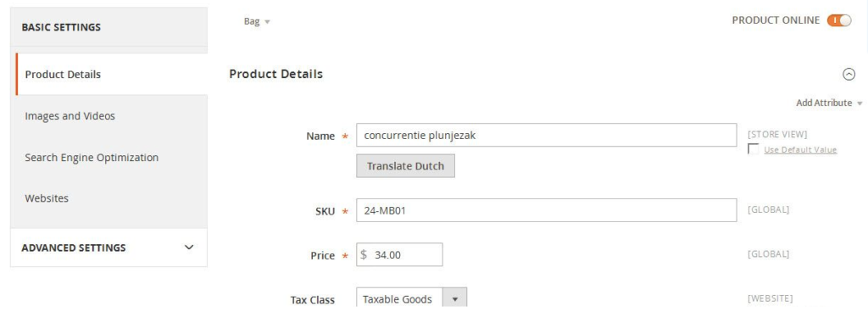The image size is (868, 323).
Task: Click the Add Attribute arrow icon
Action: (860, 103)
